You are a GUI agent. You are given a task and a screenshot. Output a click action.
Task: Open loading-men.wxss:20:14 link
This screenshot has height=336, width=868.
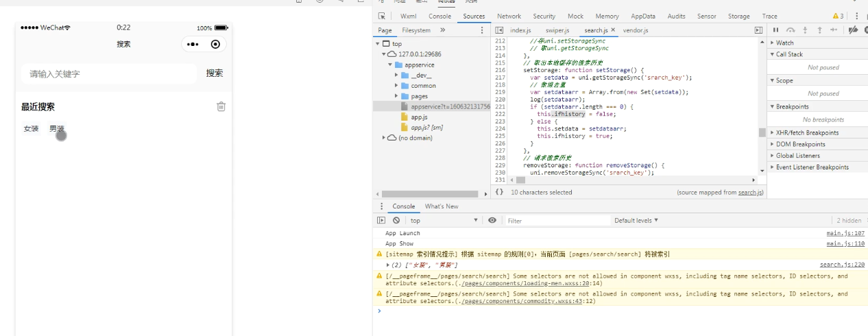(x=527, y=283)
